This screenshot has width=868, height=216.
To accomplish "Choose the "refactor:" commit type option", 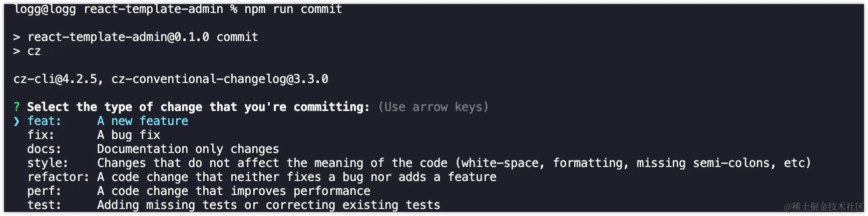I will point(58,177).
